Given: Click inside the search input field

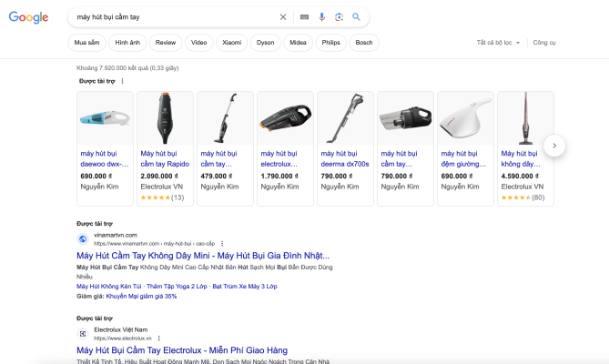Looking at the screenshot, I should click(173, 16).
